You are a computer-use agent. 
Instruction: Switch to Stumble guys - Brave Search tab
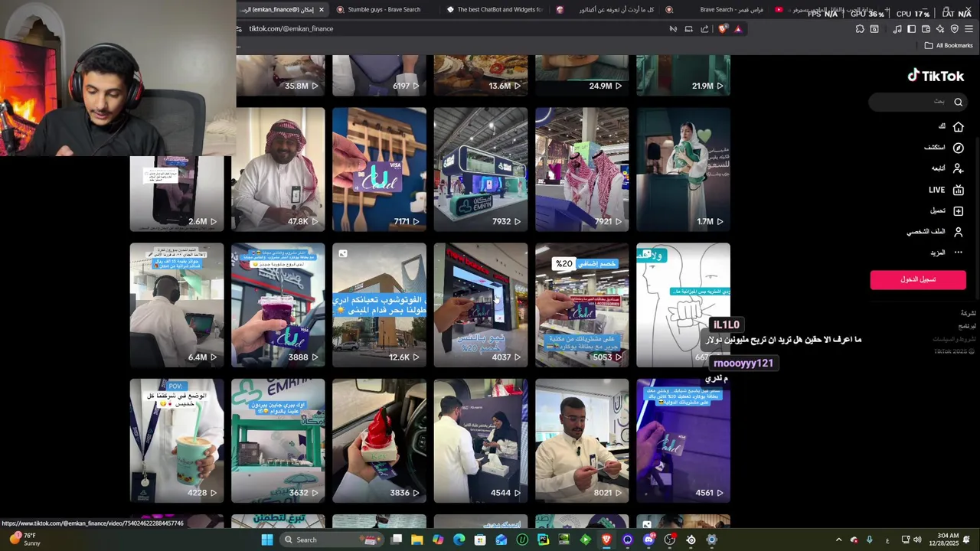383,10
